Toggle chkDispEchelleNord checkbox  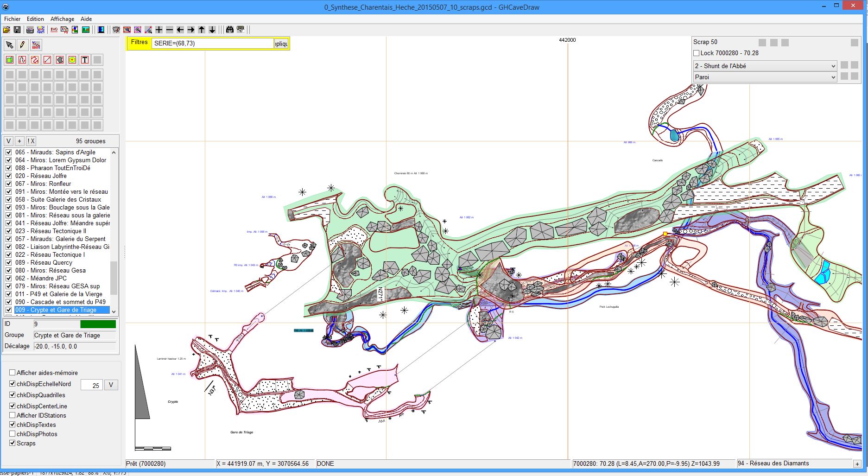13,384
